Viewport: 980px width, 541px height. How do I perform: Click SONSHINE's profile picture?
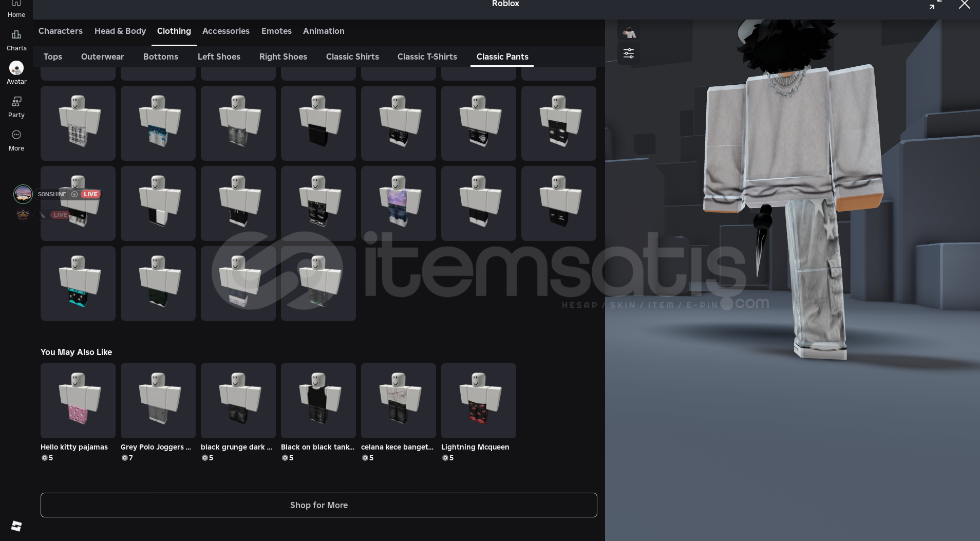click(23, 194)
